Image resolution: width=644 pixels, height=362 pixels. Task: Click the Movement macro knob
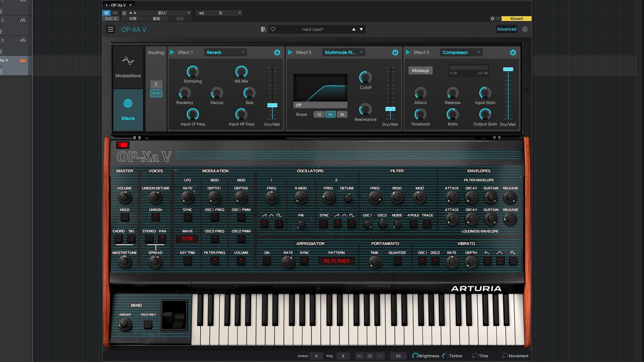pyautogui.click(x=505, y=356)
